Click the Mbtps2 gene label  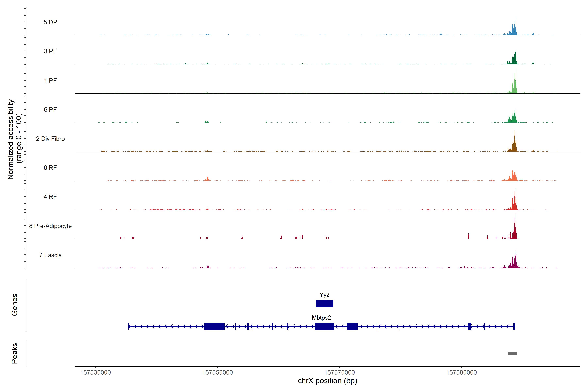click(x=321, y=318)
